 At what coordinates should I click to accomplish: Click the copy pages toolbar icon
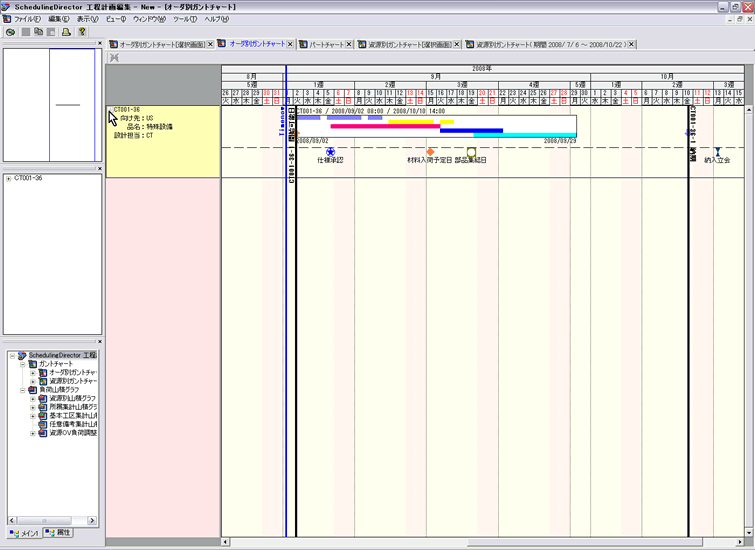[x=38, y=32]
